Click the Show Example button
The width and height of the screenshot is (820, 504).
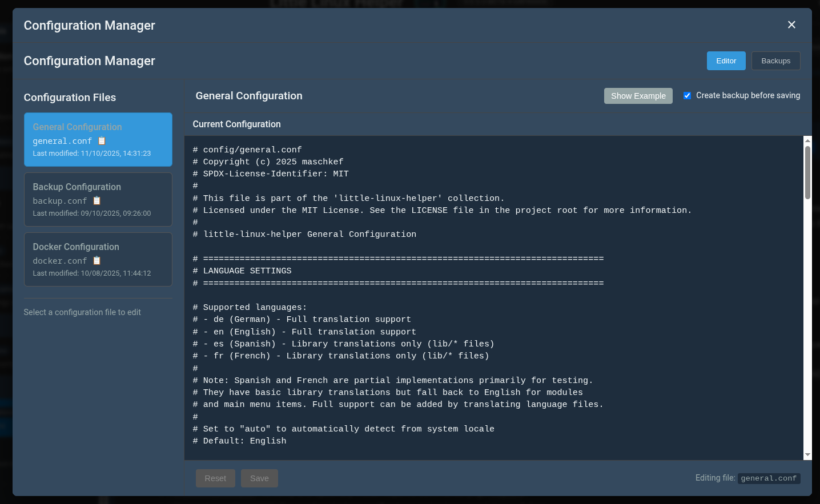[638, 96]
